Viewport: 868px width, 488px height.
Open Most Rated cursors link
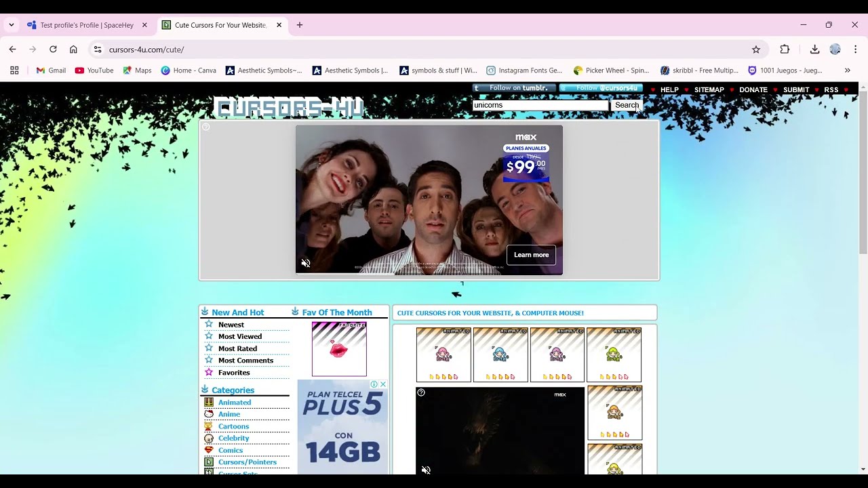[x=237, y=348]
